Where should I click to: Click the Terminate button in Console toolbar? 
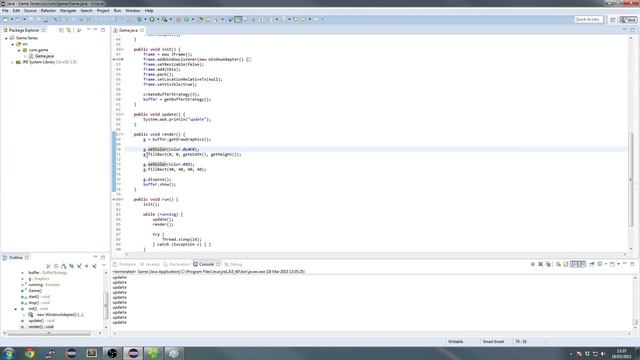533,264
